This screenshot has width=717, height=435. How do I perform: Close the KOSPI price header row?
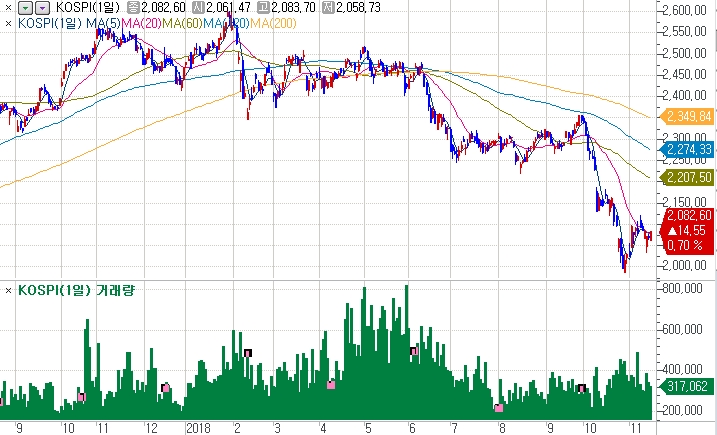[x=9, y=7]
